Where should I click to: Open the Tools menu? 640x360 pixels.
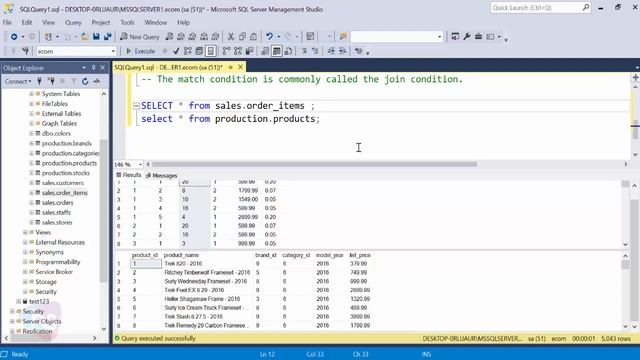127,22
